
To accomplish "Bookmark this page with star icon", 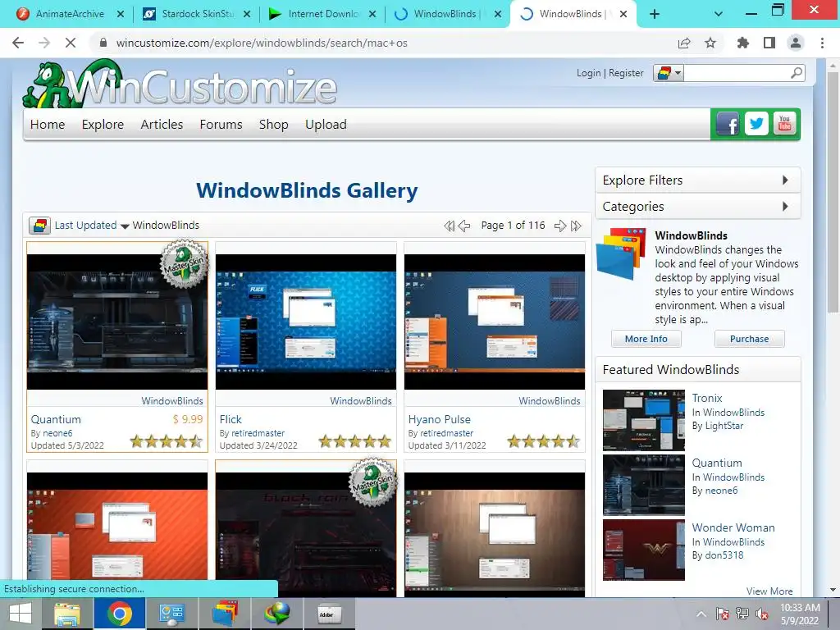I will pos(710,43).
